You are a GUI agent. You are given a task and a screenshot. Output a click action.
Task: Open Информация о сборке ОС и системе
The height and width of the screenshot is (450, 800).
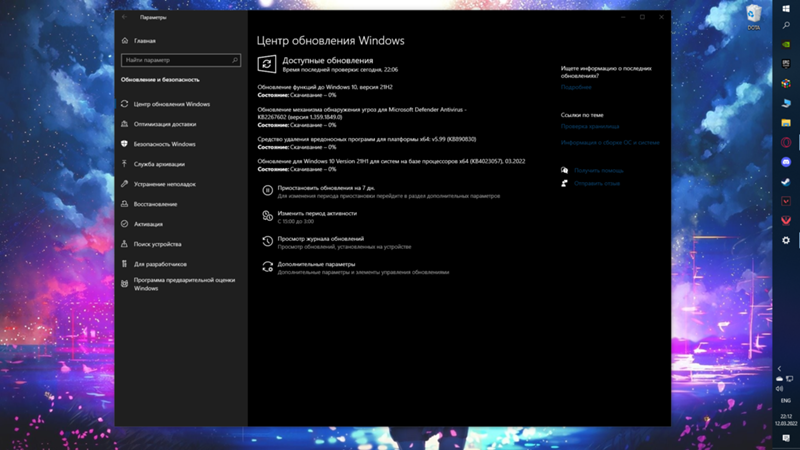tap(610, 142)
